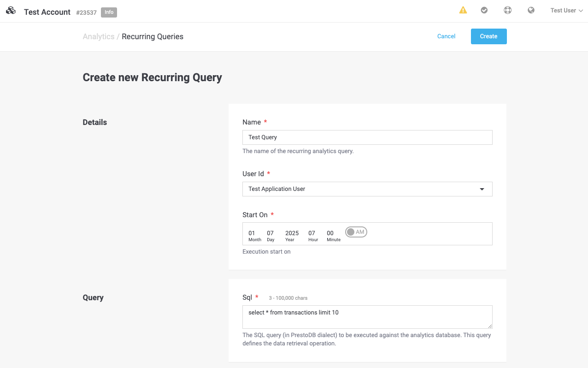The height and width of the screenshot is (368, 588).
Task: Click the cubes logo in the header
Action: pos(11,11)
